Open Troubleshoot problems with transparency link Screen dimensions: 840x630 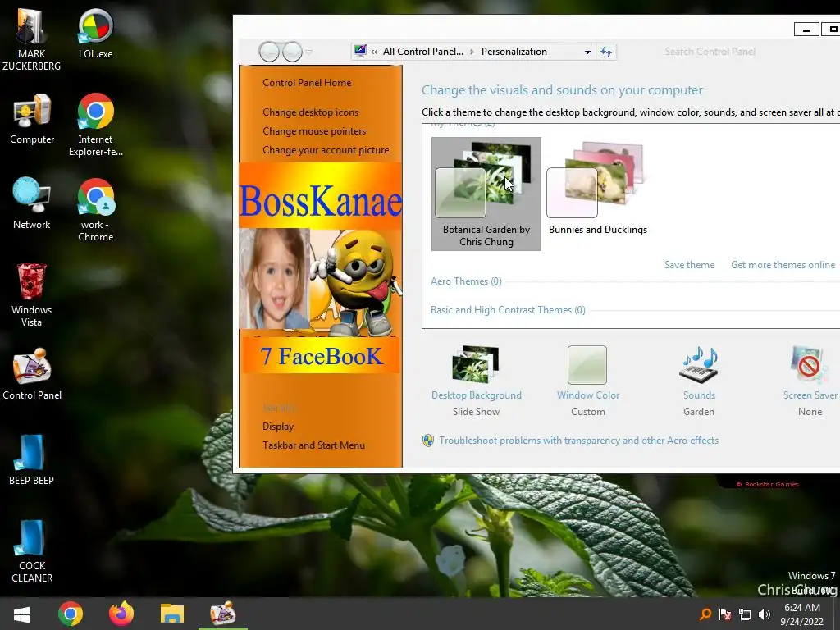tap(578, 441)
